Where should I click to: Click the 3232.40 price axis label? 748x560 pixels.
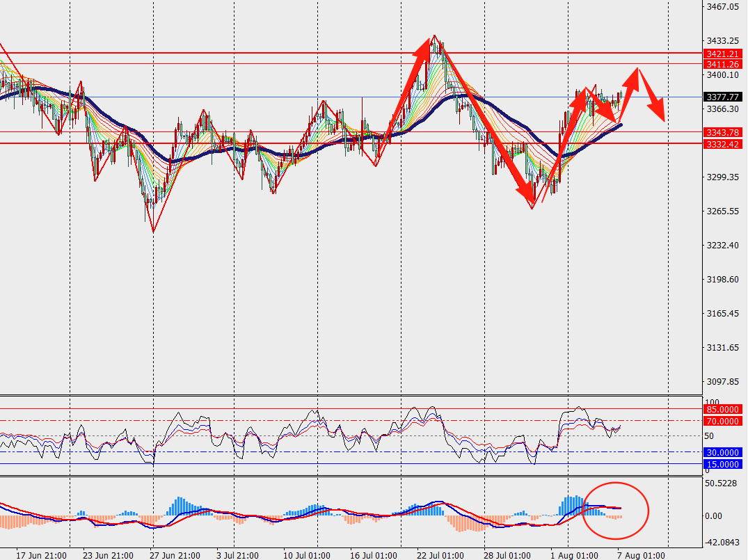722,245
